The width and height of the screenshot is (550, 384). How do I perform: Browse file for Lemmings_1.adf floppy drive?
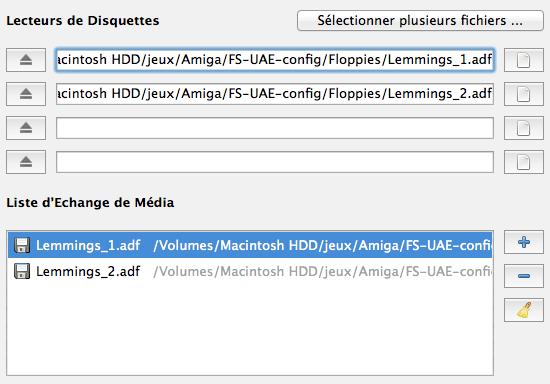pos(524,60)
